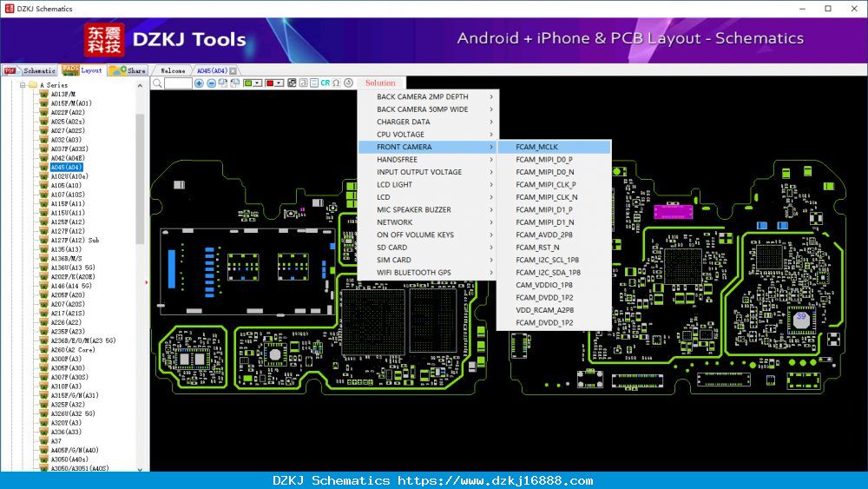868x489 pixels.
Task: Expand CHARGER DATA submenu
Action: pos(428,122)
